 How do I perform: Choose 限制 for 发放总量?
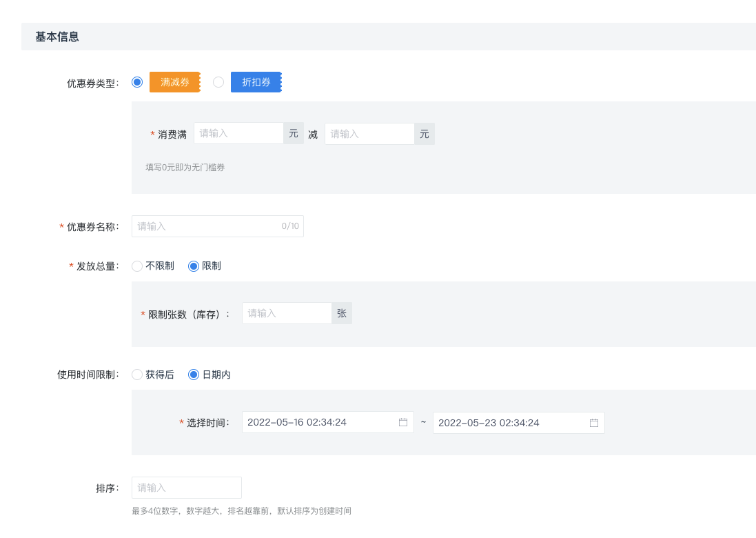[x=194, y=266]
